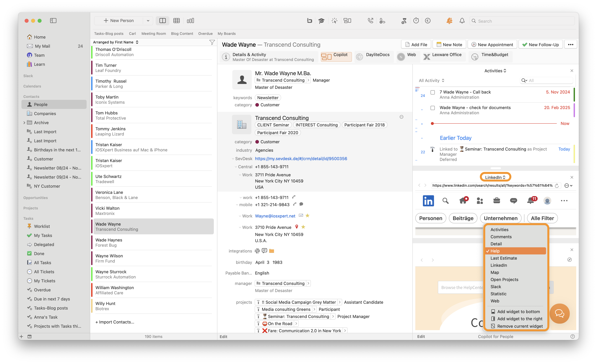This screenshot has height=364, width=597.
Task: Toggle favorite star next to Wayne@iosxpert.net
Action: pos(307,215)
